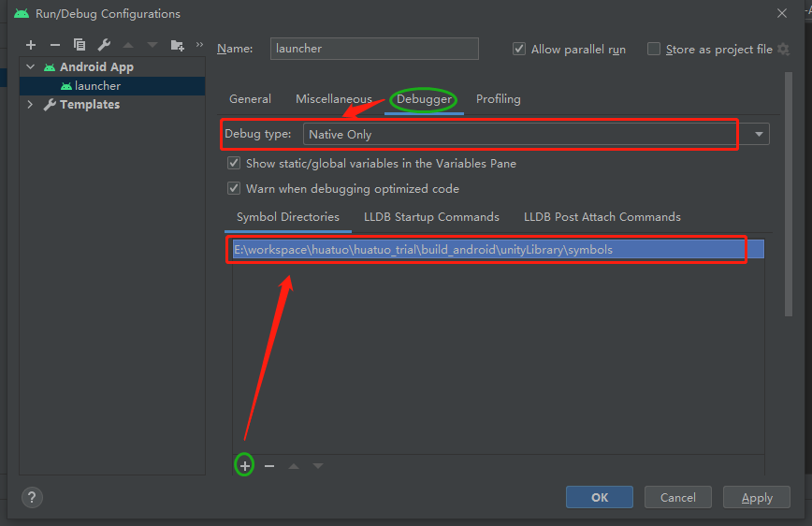Click the dialog vertical scrollbar
The image size is (812, 526).
click(x=789, y=195)
